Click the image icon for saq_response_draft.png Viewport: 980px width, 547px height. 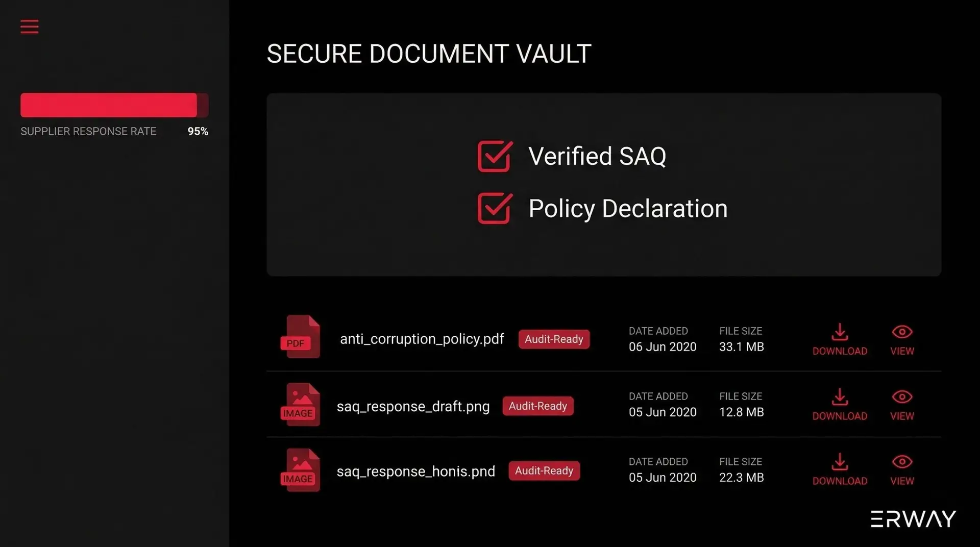(x=301, y=404)
